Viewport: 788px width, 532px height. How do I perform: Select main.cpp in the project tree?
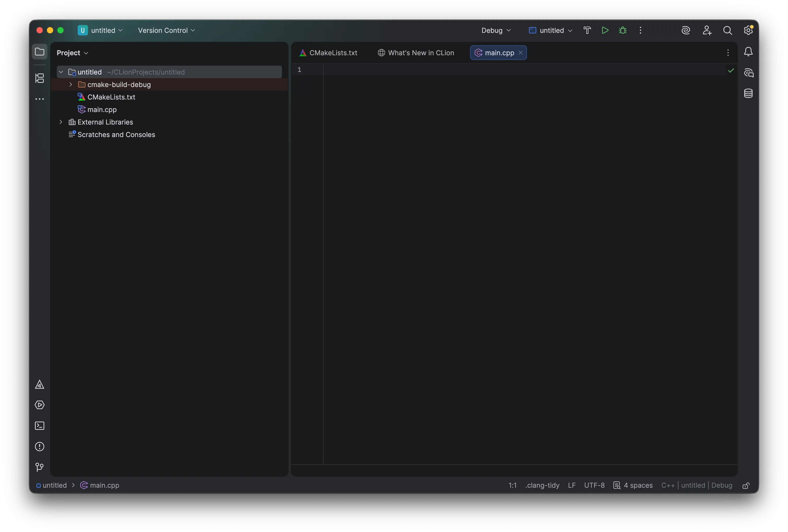[x=102, y=109]
